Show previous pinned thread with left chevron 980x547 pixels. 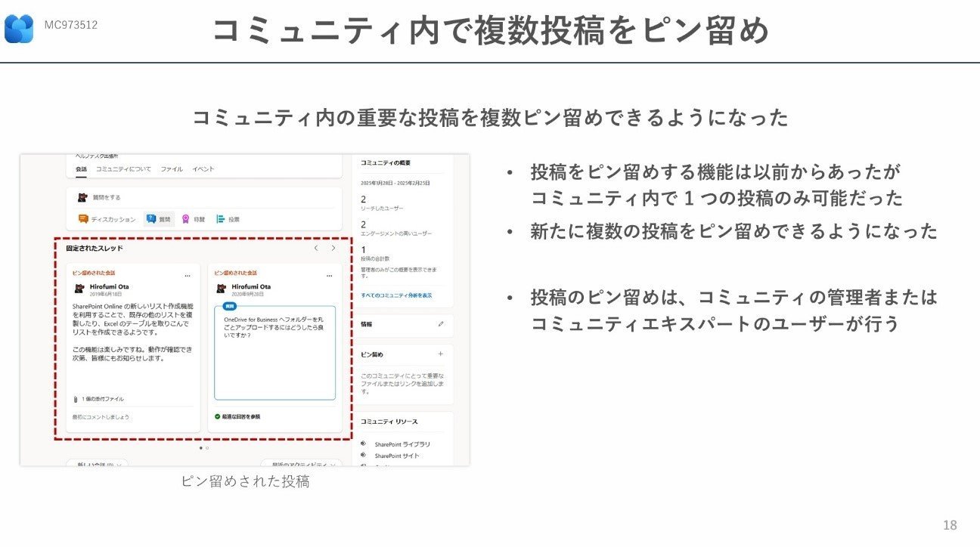(x=317, y=248)
